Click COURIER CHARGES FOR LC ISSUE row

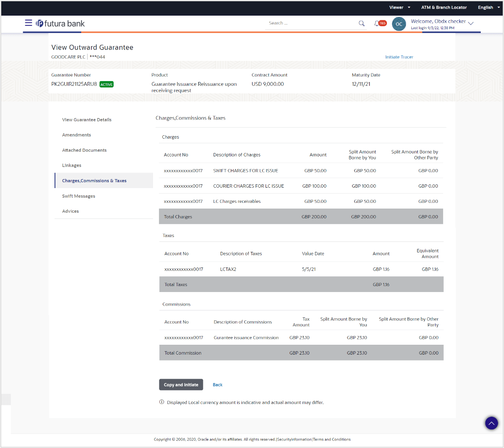point(301,186)
